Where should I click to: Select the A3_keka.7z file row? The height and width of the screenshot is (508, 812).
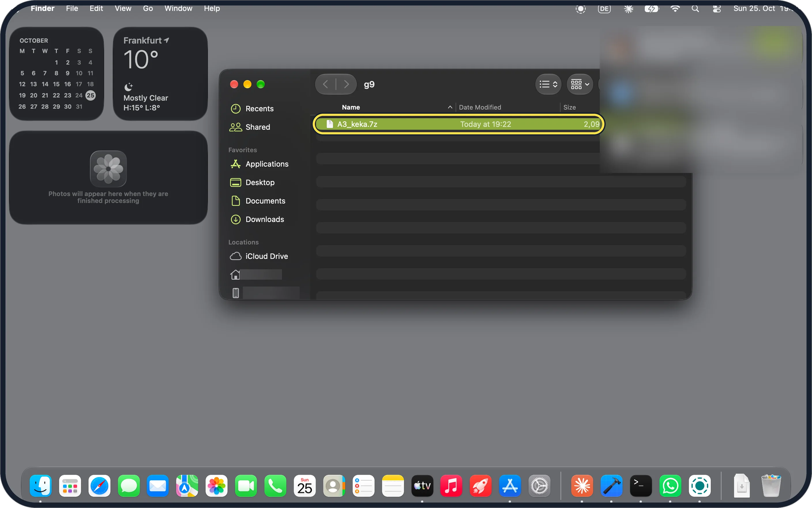(x=458, y=124)
